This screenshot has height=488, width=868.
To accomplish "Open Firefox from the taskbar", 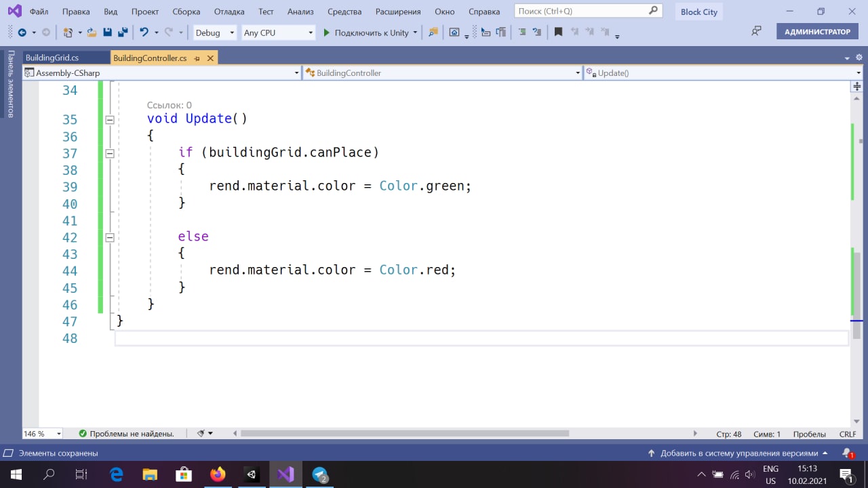I will 218,474.
